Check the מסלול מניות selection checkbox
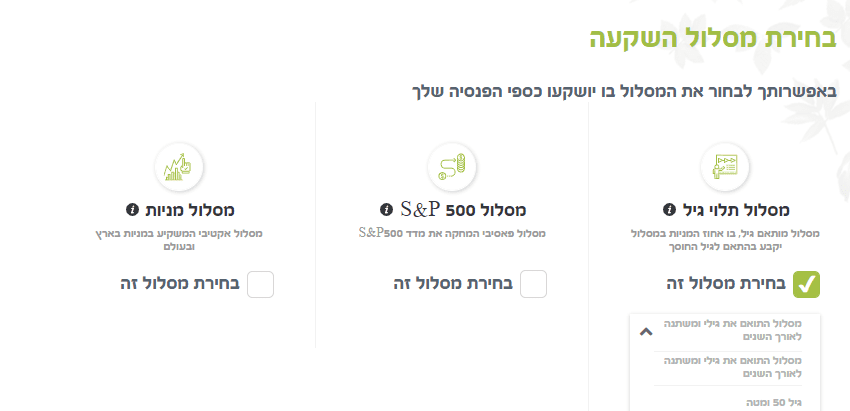This screenshot has height=411, width=850. (x=260, y=284)
